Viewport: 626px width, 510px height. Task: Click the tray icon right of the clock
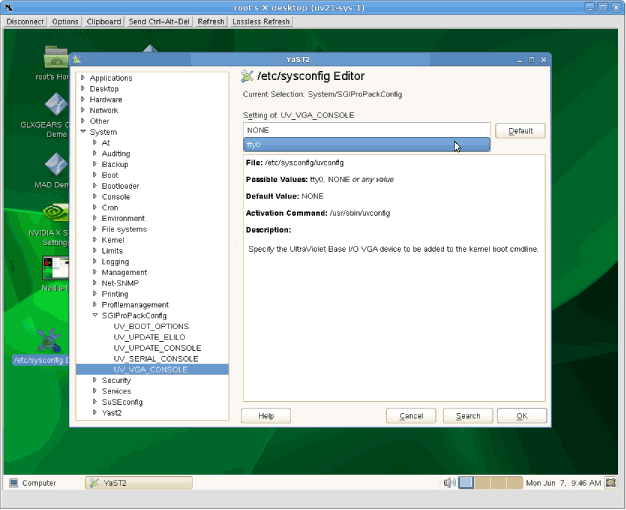point(610,483)
